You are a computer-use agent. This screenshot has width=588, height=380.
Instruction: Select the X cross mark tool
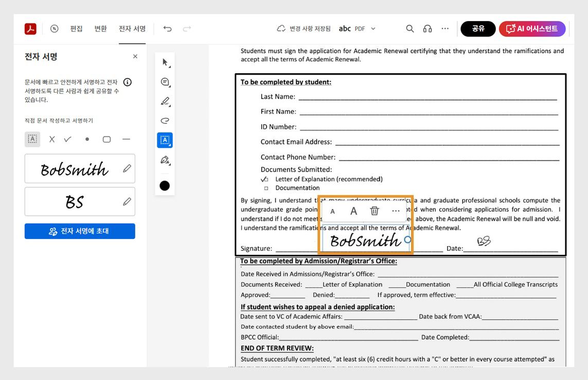(x=52, y=140)
